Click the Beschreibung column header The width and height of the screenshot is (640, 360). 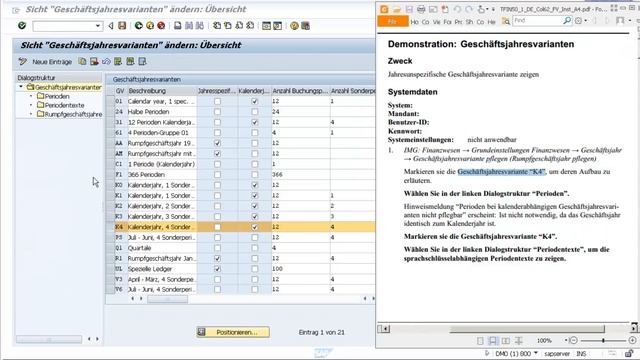pos(161,91)
